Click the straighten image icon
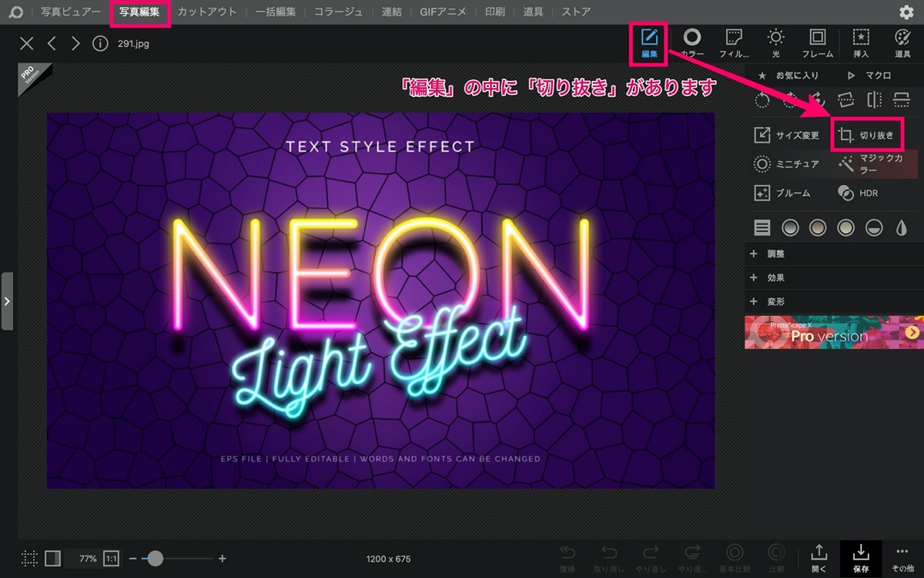 (x=845, y=99)
